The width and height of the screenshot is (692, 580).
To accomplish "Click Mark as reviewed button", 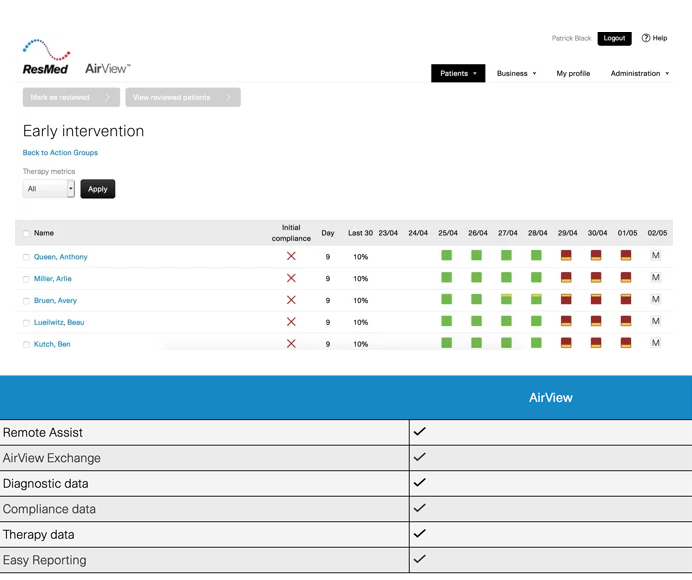I will pos(71,97).
